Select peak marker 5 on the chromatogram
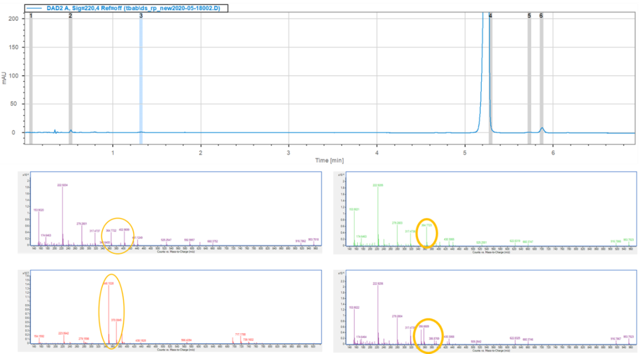This screenshot has width=644, height=354. click(529, 78)
